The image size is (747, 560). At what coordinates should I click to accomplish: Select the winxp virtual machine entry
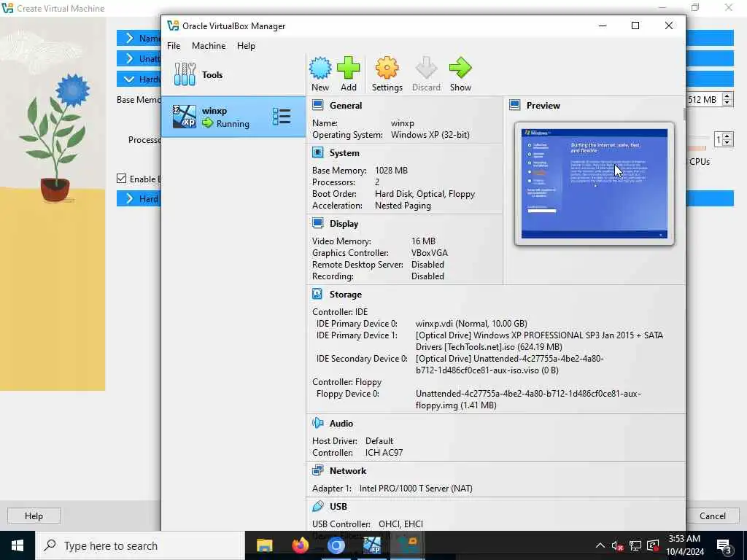(x=233, y=117)
